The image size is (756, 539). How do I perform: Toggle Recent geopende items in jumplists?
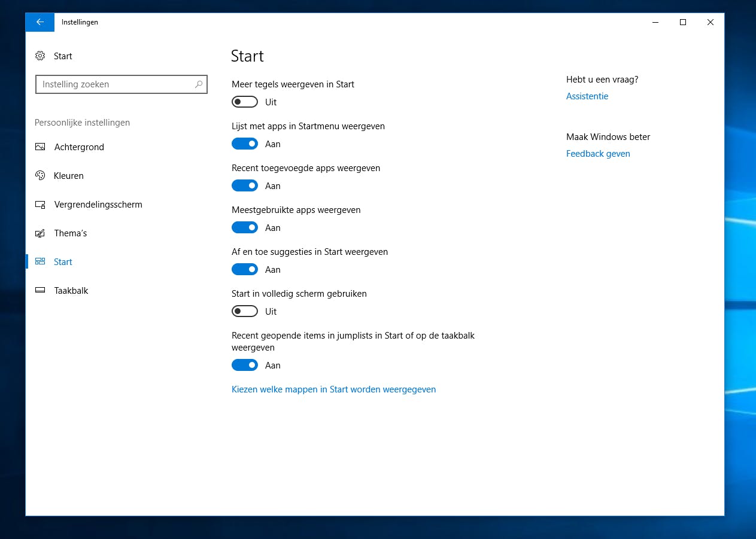tap(245, 365)
